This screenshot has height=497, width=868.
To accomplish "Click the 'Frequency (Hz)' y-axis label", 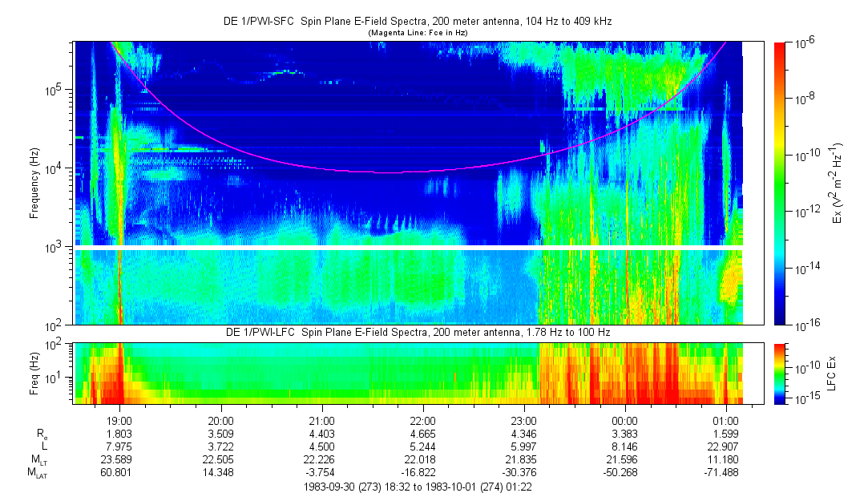I will click(34, 184).
